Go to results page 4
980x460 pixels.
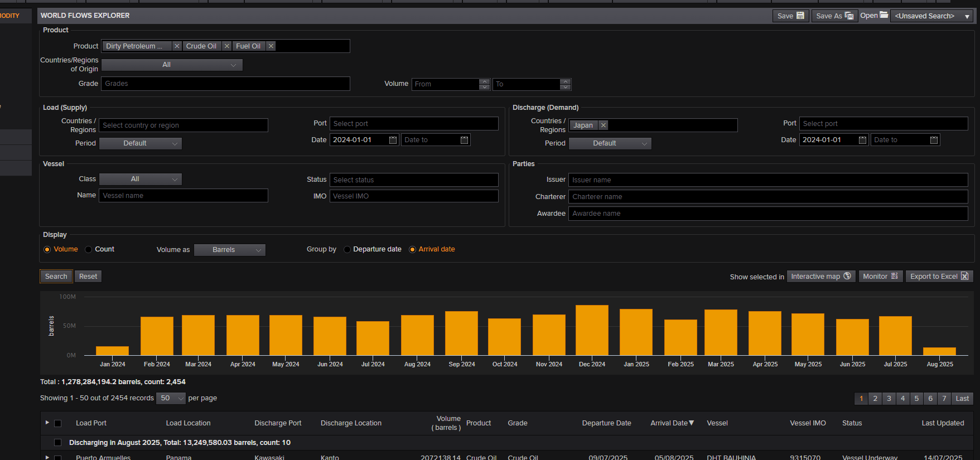[903, 399]
